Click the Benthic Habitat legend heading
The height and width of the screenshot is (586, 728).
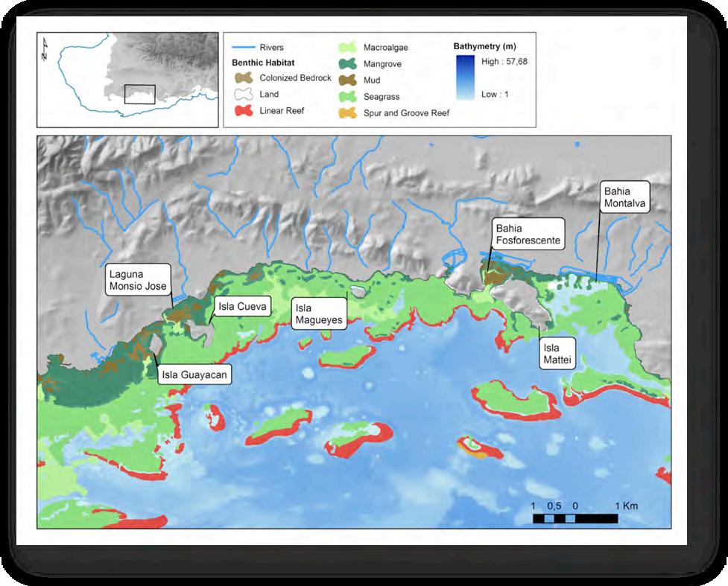[263, 63]
